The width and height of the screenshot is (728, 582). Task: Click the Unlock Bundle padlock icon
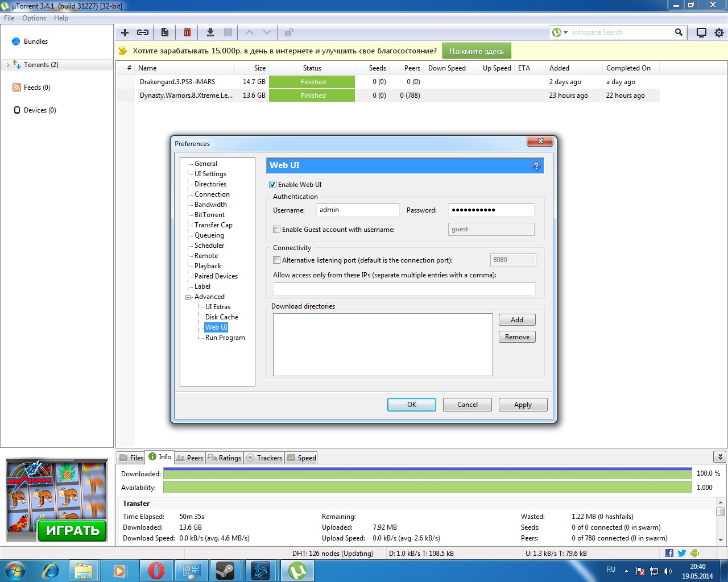(289, 32)
